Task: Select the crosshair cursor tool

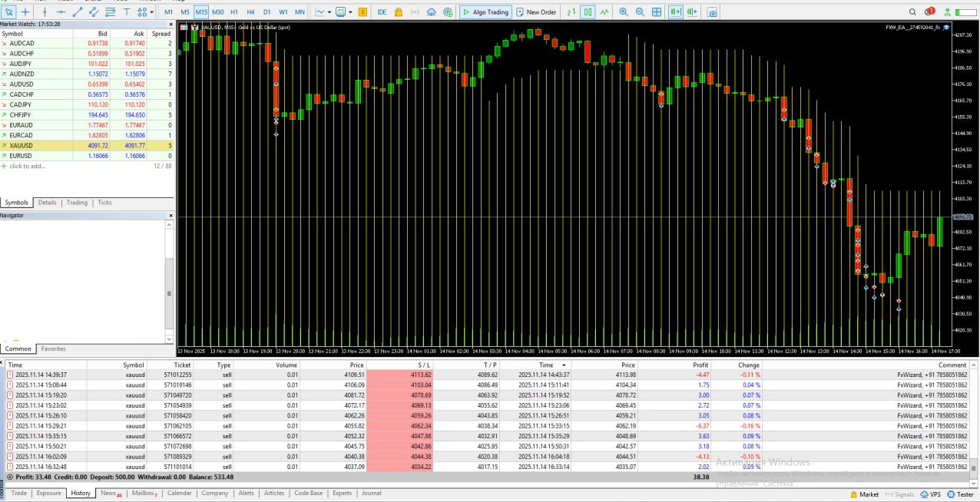Action: pyautogui.click(x=26, y=12)
